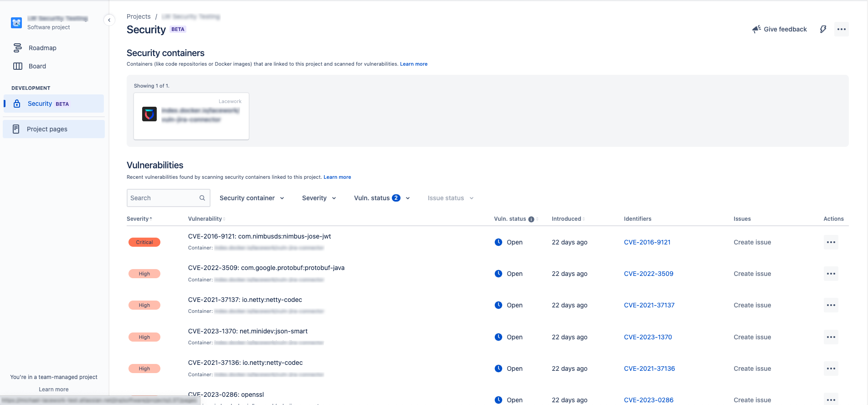Sort table by Severity column header
The width and height of the screenshot is (868, 405).
pyautogui.click(x=139, y=219)
